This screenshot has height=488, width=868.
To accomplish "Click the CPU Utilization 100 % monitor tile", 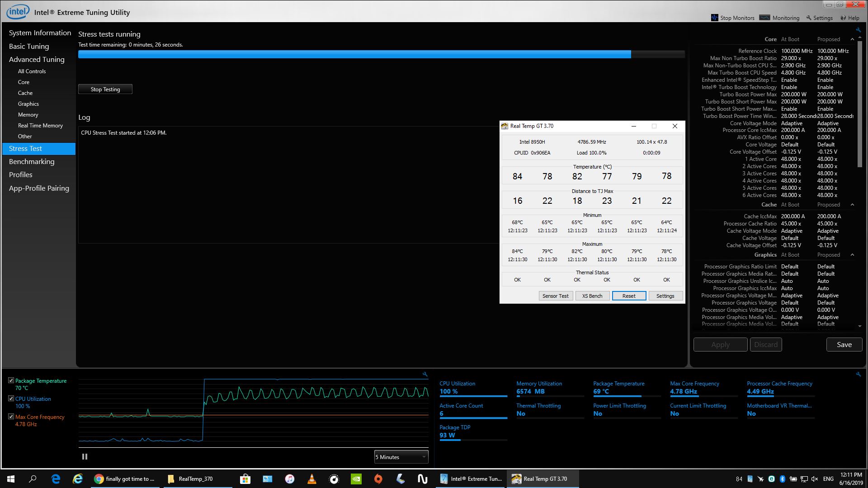I will click(473, 388).
